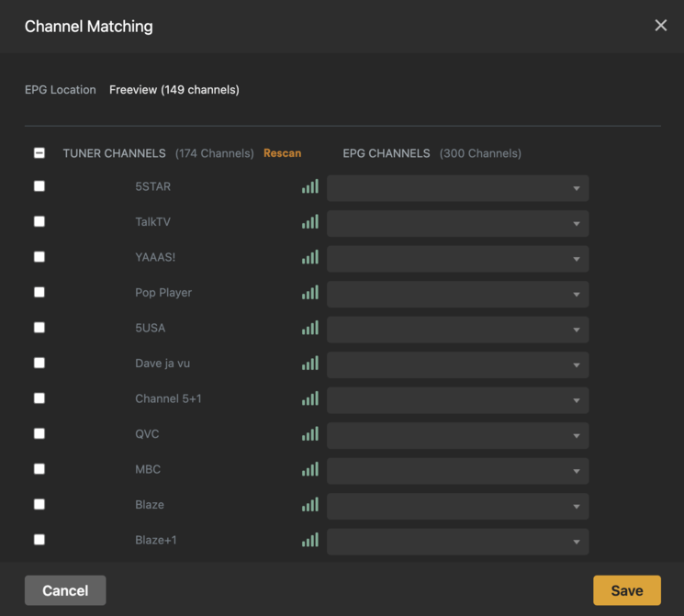Click the Freeview EPG Location value
This screenshot has height=616, width=684.
pyautogui.click(x=174, y=90)
